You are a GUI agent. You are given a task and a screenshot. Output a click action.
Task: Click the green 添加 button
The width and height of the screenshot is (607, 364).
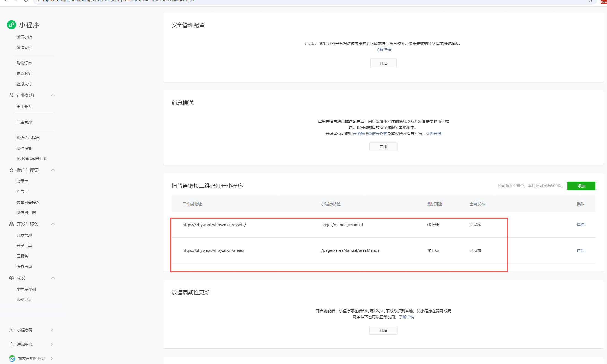(x=581, y=186)
